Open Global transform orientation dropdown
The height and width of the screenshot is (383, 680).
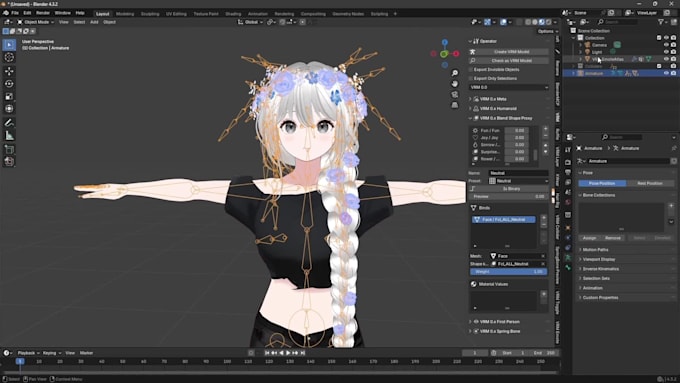tap(251, 22)
